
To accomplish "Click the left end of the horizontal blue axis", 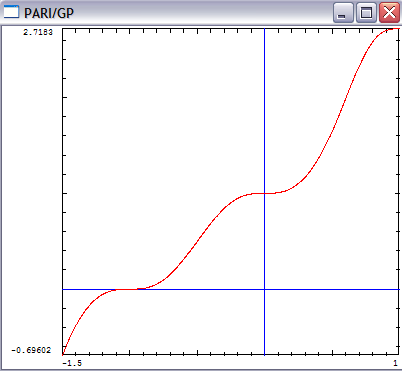I will pyautogui.click(x=64, y=289).
